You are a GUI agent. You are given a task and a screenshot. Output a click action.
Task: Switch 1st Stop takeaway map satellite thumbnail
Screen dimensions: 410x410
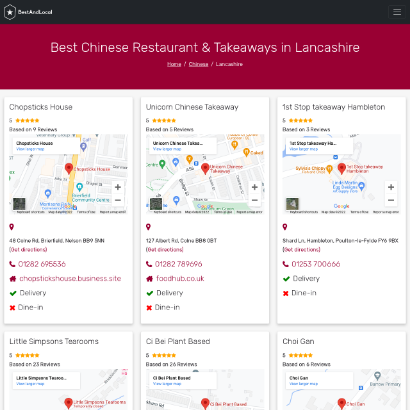click(x=292, y=204)
